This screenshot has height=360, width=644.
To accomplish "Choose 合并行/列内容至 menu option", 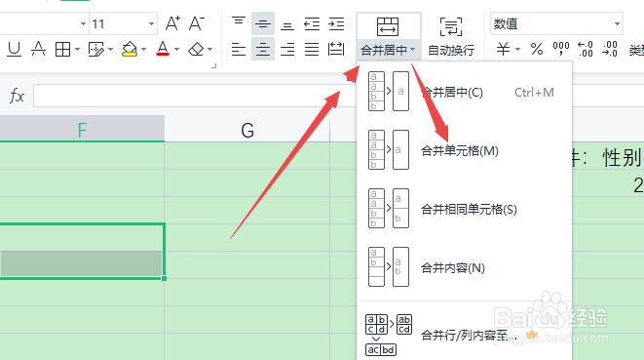I will [x=464, y=335].
